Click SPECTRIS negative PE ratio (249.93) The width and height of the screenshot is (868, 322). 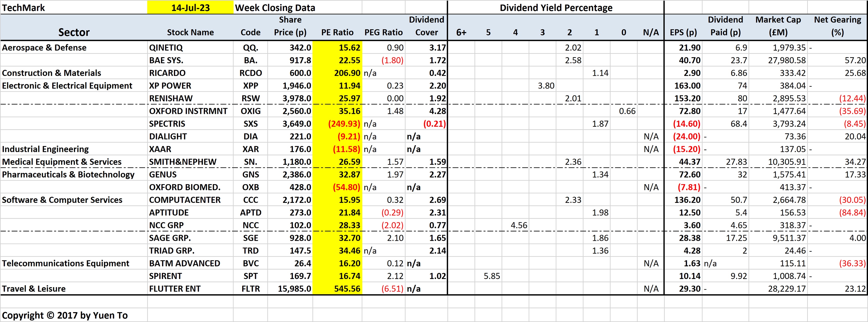[x=344, y=124]
